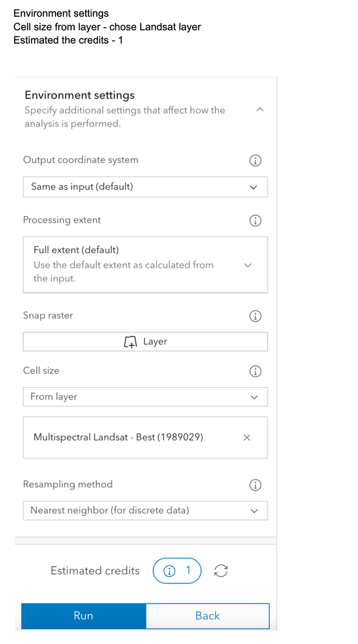Remove the Multispectral Landsat layer
The height and width of the screenshot is (644, 358).
(x=246, y=438)
